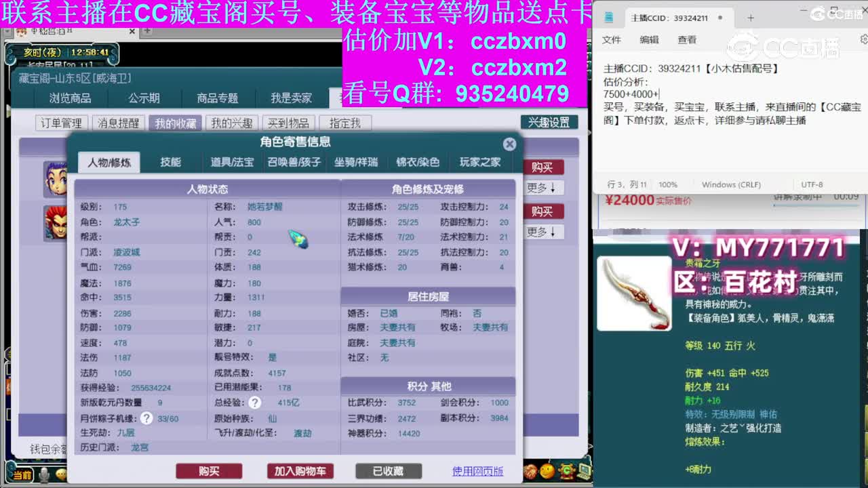Expand 更多 under the second 购买 button

541,232
